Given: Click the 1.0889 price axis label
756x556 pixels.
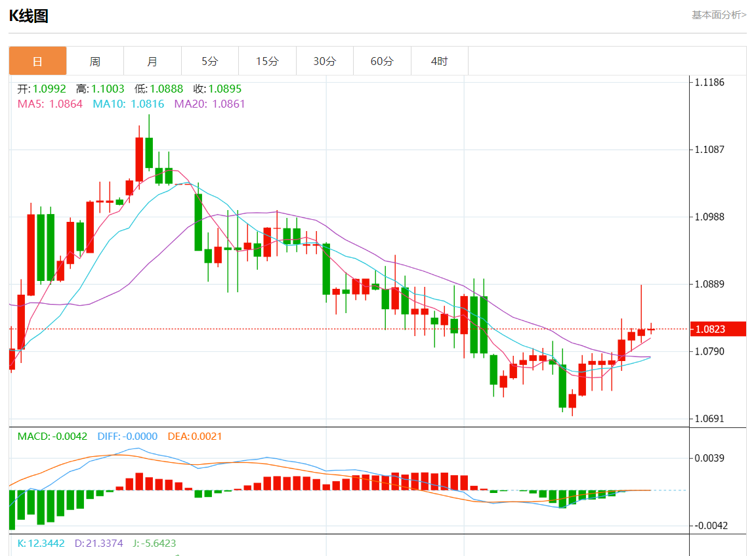Looking at the screenshot, I should click(x=709, y=284).
